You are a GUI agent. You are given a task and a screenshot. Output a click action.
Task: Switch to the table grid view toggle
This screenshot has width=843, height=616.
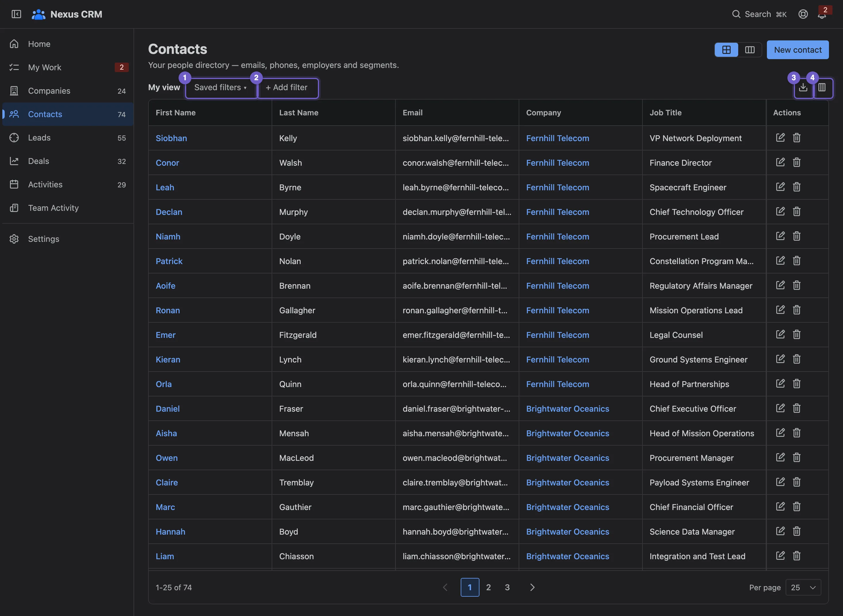point(726,50)
